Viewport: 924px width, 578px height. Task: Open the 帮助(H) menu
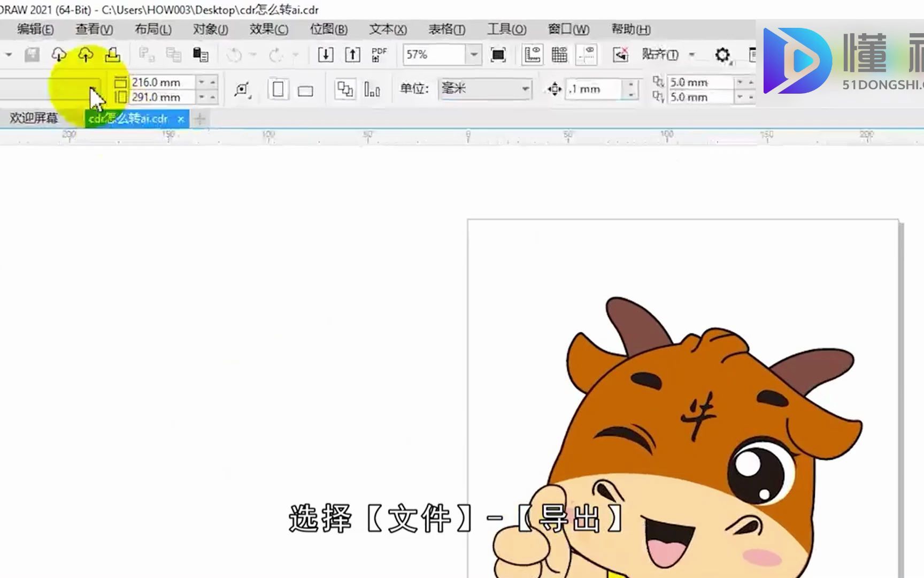click(x=631, y=29)
